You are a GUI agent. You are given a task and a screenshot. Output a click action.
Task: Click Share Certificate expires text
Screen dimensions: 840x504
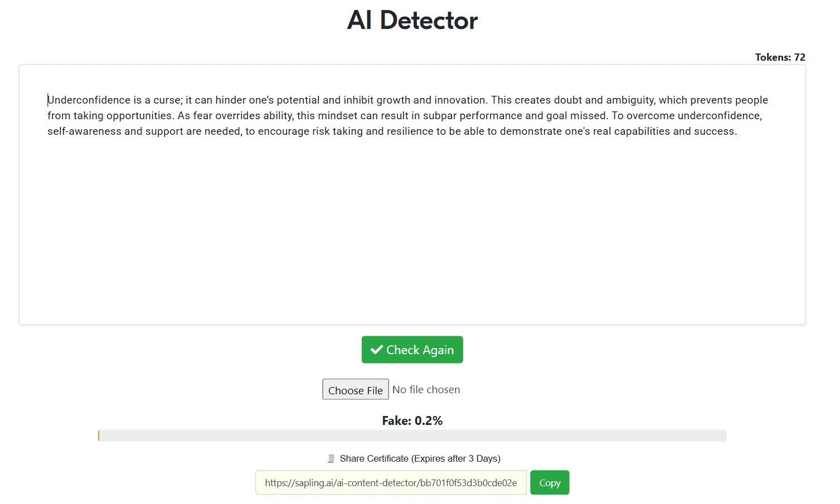[420, 458]
